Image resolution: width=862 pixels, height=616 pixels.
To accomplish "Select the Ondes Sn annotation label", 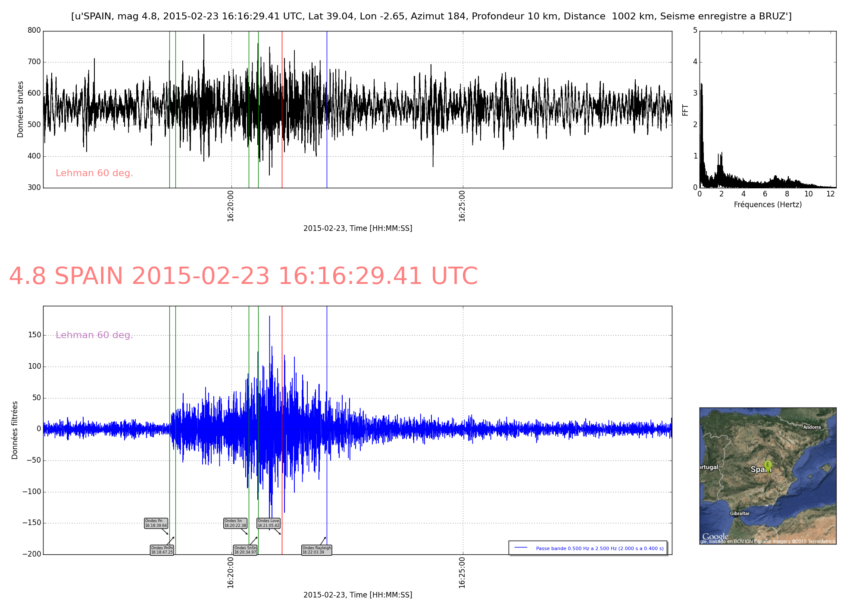I will click(x=235, y=523).
